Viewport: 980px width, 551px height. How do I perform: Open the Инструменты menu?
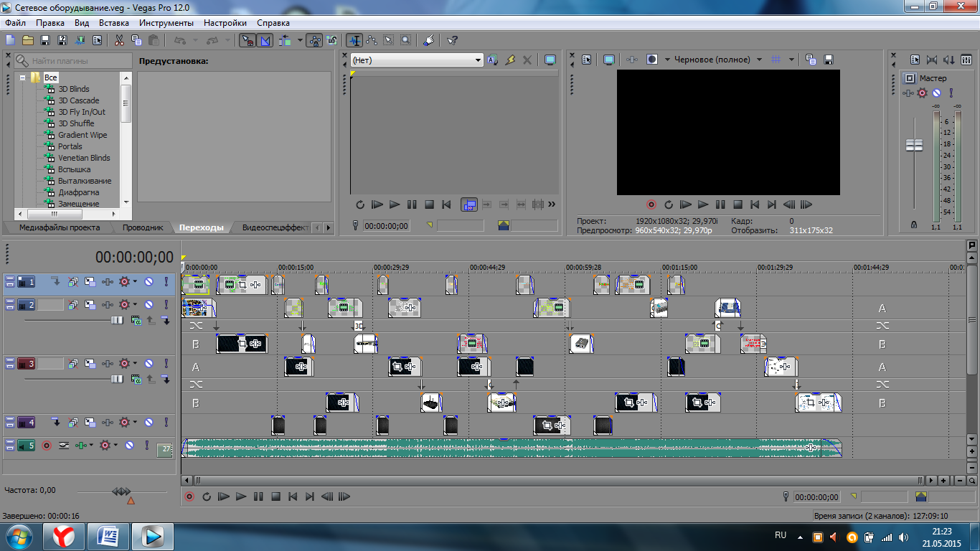(x=166, y=23)
